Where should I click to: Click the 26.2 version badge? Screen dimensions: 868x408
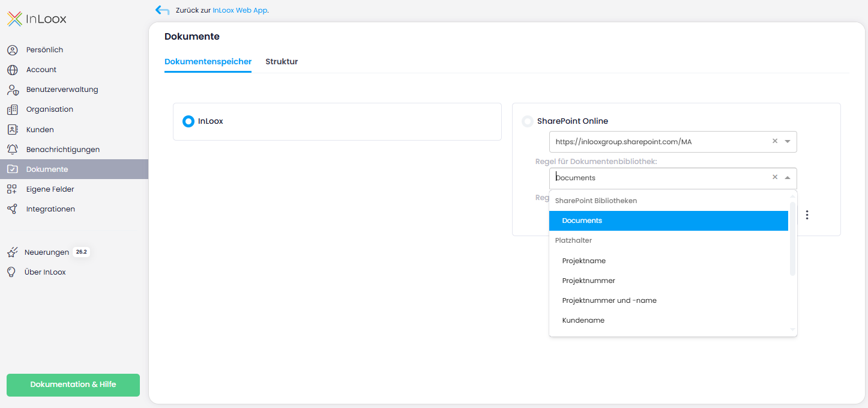[x=81, y=252]
